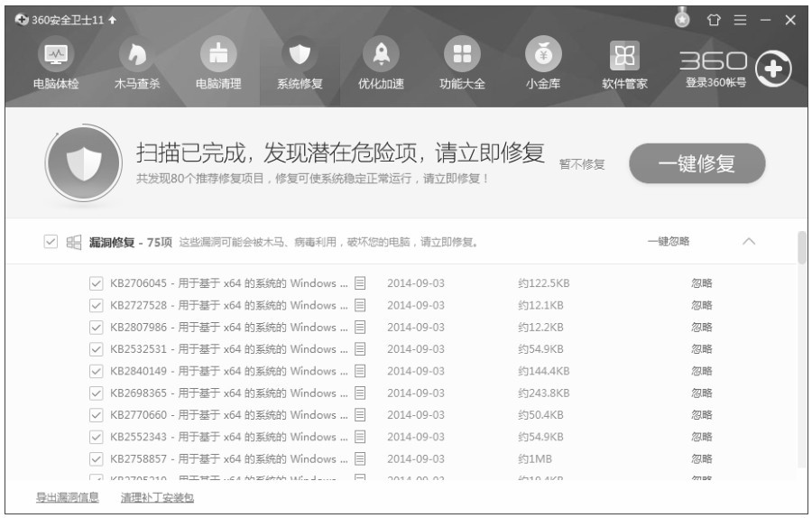Click 登录360帐号 login text
812x518 pixels.
click(715, 82)
